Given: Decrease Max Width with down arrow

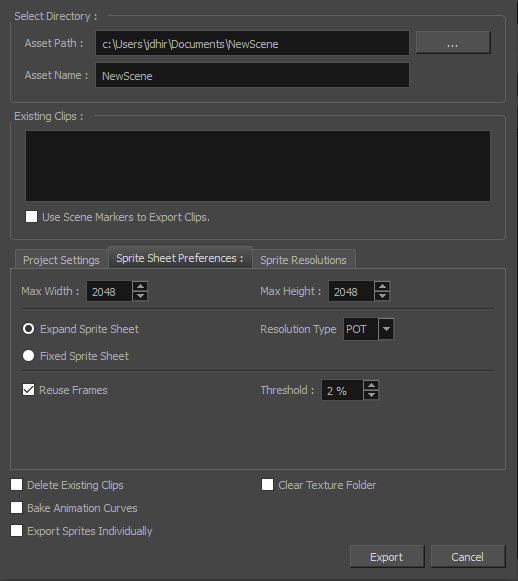Looking at the screenshot, I should (140, 296).
